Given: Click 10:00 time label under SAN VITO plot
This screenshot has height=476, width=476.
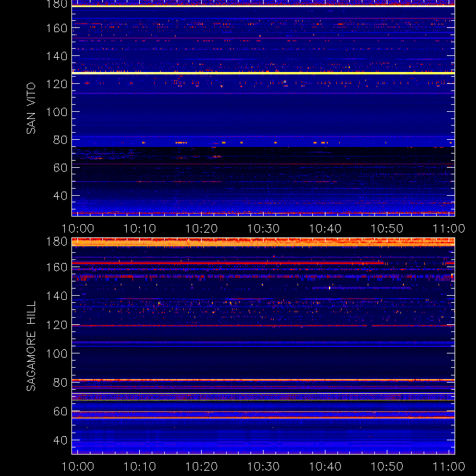Looking at the screenshot, I should 78,228.
